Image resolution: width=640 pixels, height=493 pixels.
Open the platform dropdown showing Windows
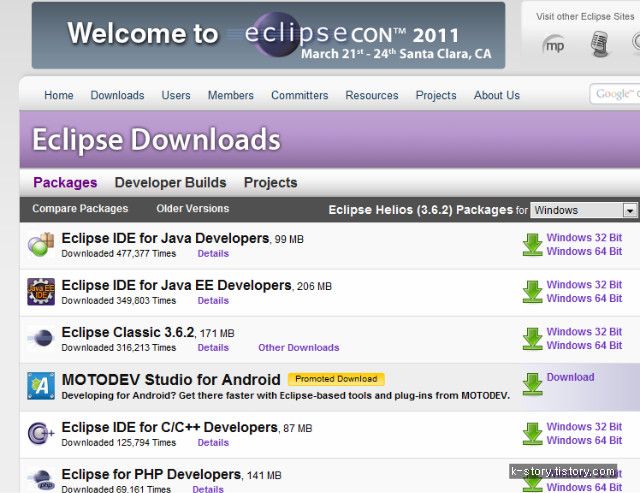pyautogui.click(x=584, y=210)
